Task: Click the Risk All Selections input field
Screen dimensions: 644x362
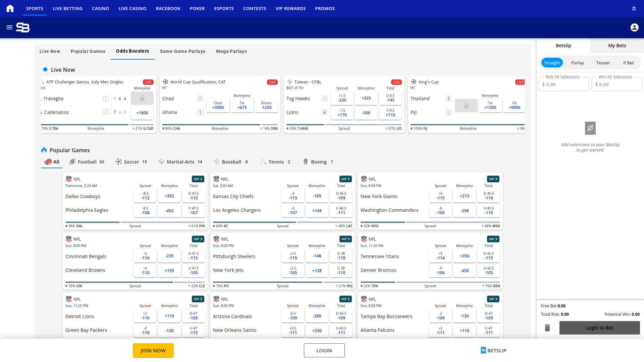Action: 563,84
